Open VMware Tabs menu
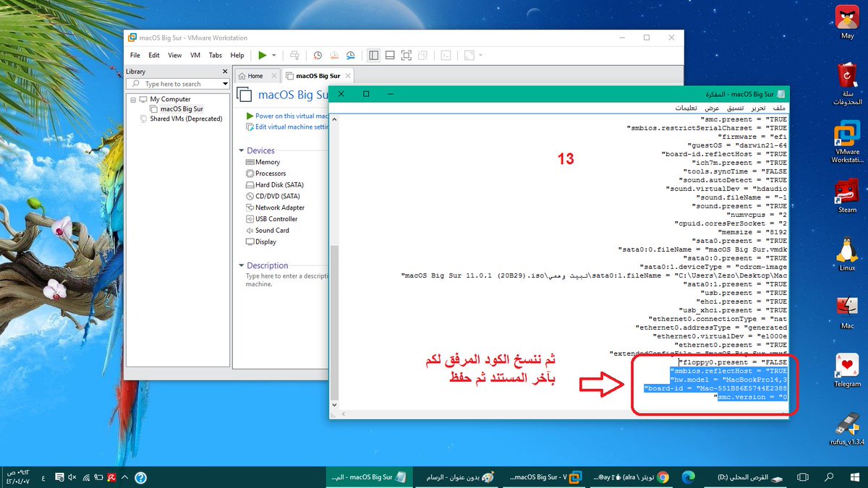Viewport: 868px width, 488px height. (x=216, y=55)
